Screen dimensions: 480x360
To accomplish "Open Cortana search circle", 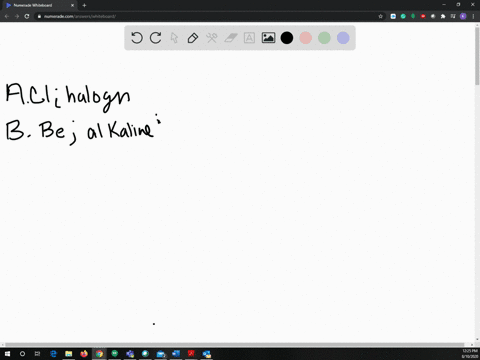I will (x=22, y=354).
